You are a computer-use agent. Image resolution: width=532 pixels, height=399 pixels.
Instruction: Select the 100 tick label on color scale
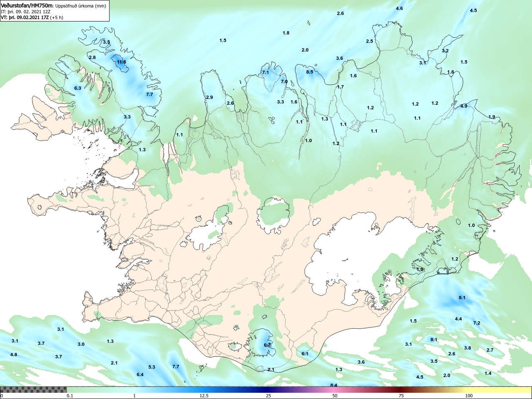469,396
